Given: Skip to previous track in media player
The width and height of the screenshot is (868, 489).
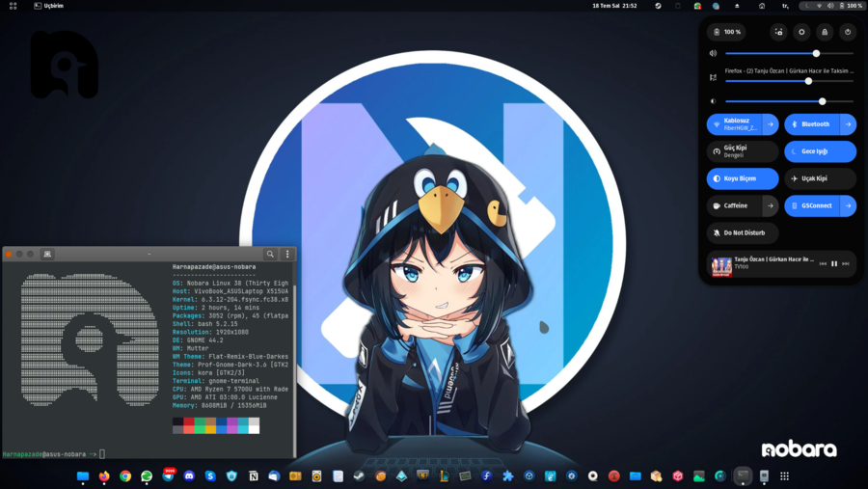Looking at the screenshot, I should point(823,263).
